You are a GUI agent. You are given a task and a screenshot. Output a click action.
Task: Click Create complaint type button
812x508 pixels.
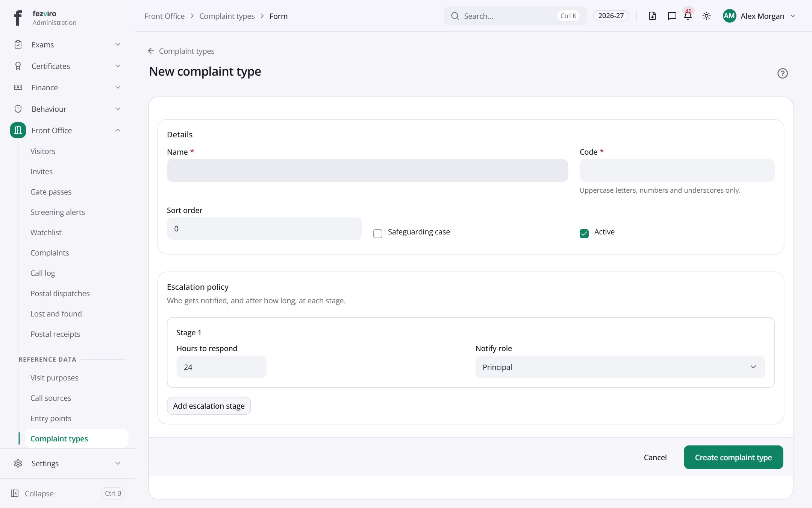pyautogui.click(x=733, y=457)
